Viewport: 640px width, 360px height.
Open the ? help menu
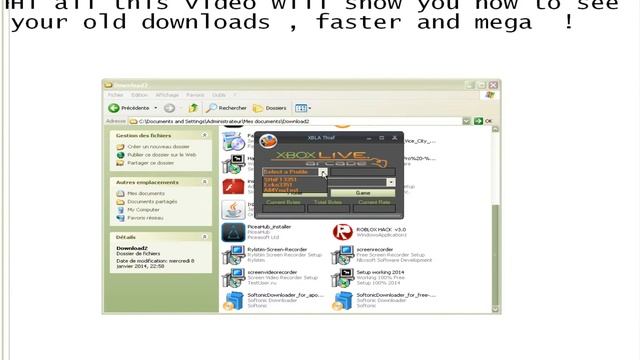pos(235,95)
